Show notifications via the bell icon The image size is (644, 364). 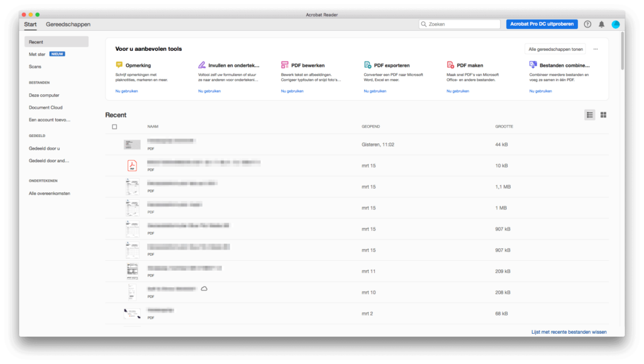(601, 24)
